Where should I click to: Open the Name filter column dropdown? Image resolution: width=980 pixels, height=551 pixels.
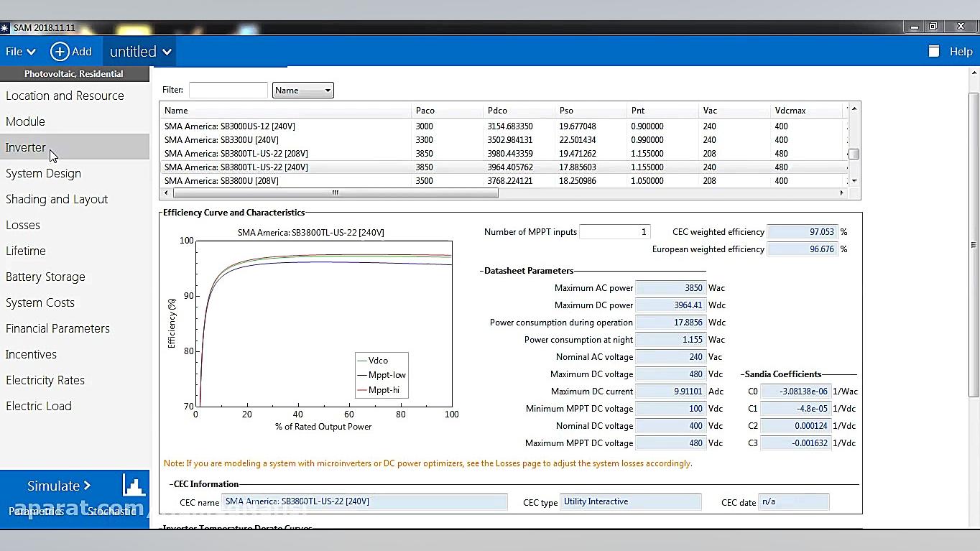pos(302,90)
